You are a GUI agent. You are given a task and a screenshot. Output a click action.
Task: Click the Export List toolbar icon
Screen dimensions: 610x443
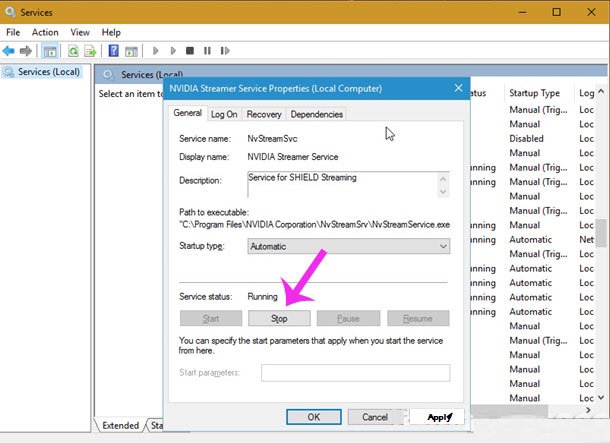pos(91,50)
